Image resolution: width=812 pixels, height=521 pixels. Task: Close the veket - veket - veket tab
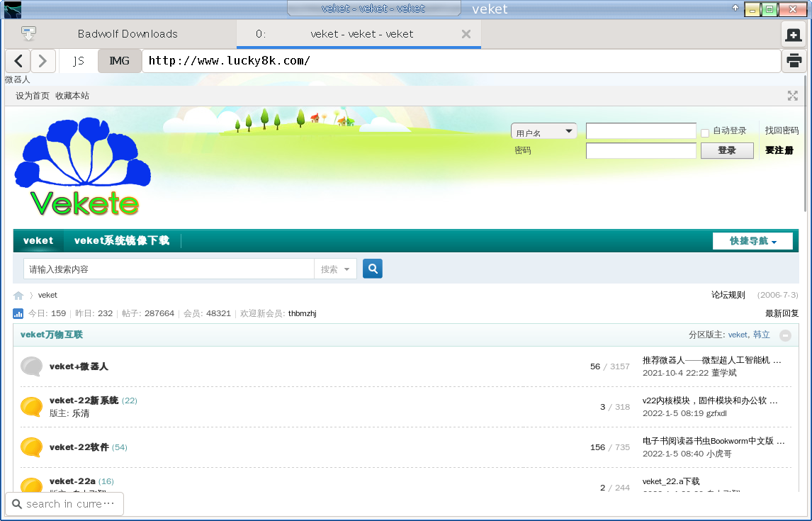pyautogui.click(x=466, y=34)
